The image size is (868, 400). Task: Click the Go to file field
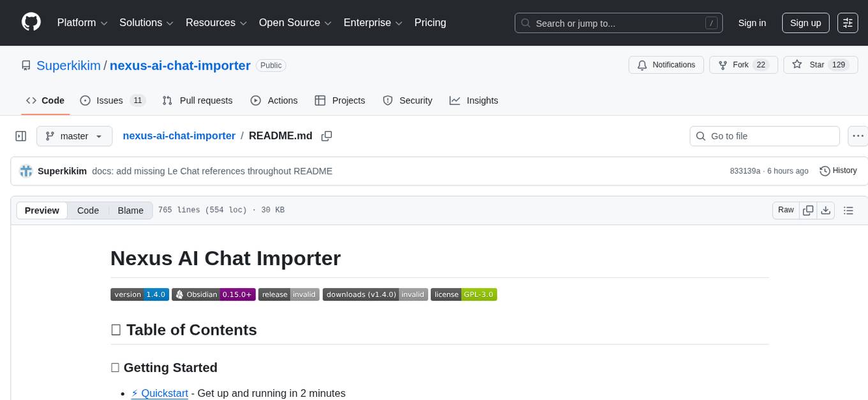(x=764, y=135)
